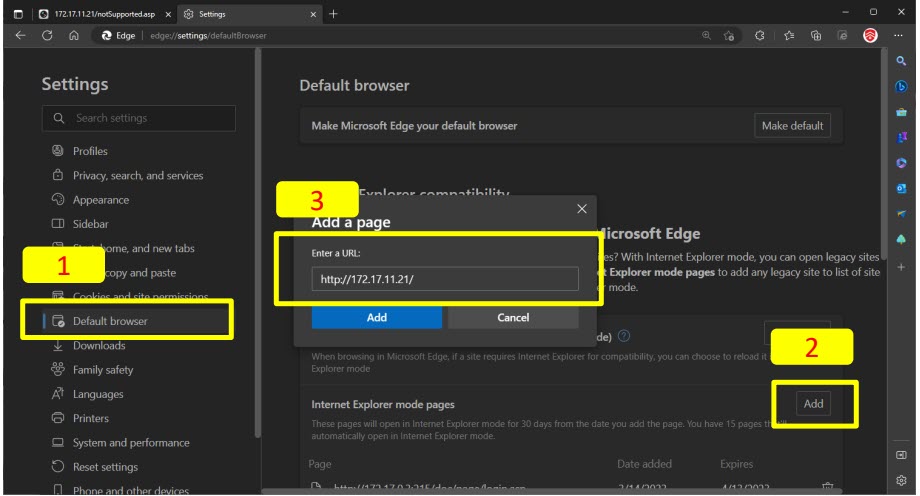The width and height of the screenshot is (920, 496).
Task: Open Privacy, search, and services settings
Action: pyautogui.click(x=137, y=175)
